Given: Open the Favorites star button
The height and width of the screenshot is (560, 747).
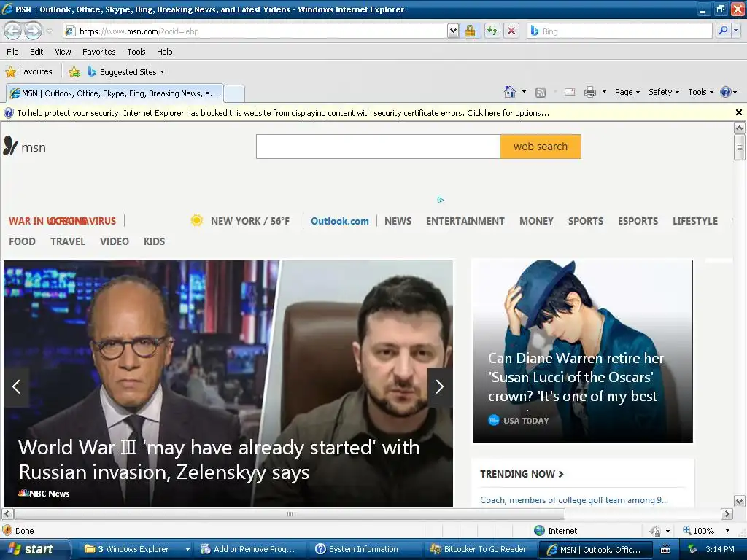Looking at the screenshot, I should pyautogui.click(x=28, y=72).
